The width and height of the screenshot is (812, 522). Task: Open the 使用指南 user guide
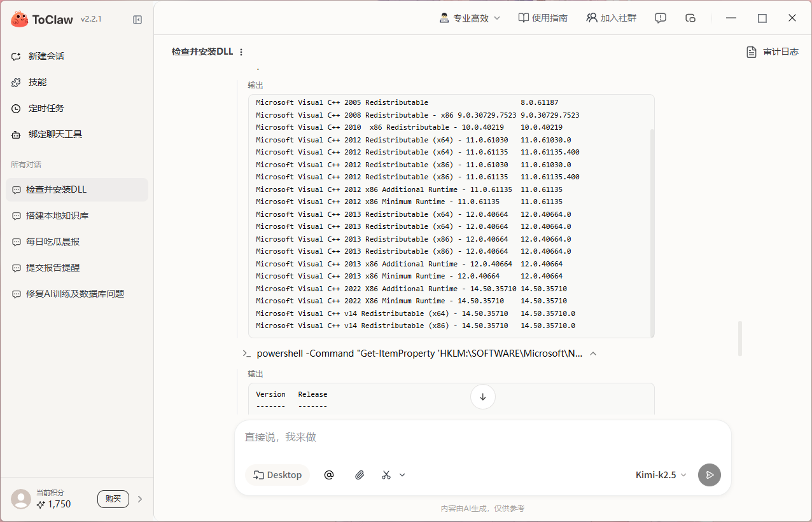coord(543,18)
